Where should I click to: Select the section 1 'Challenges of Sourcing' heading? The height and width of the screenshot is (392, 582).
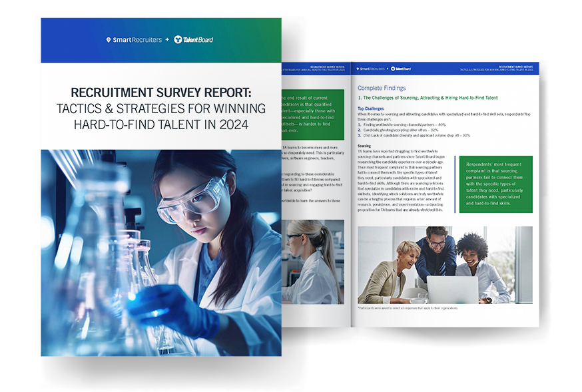point(427,98)
